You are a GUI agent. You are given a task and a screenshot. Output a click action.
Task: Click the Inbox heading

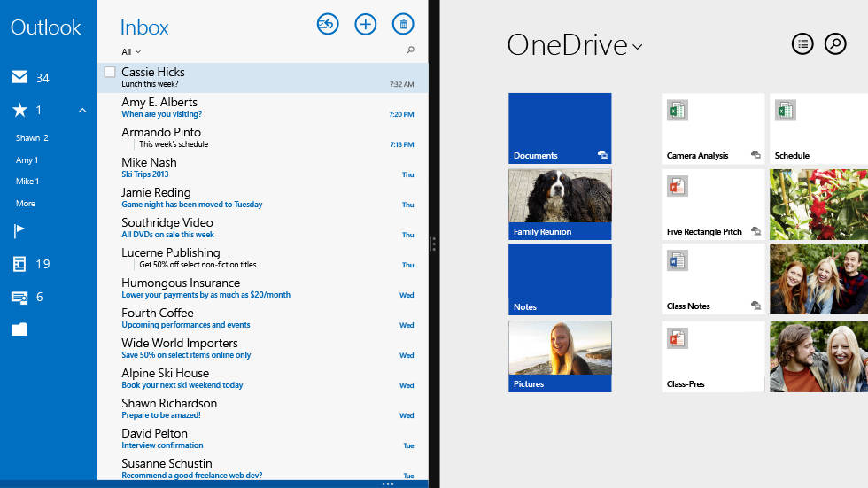click(x=144, y=27)
